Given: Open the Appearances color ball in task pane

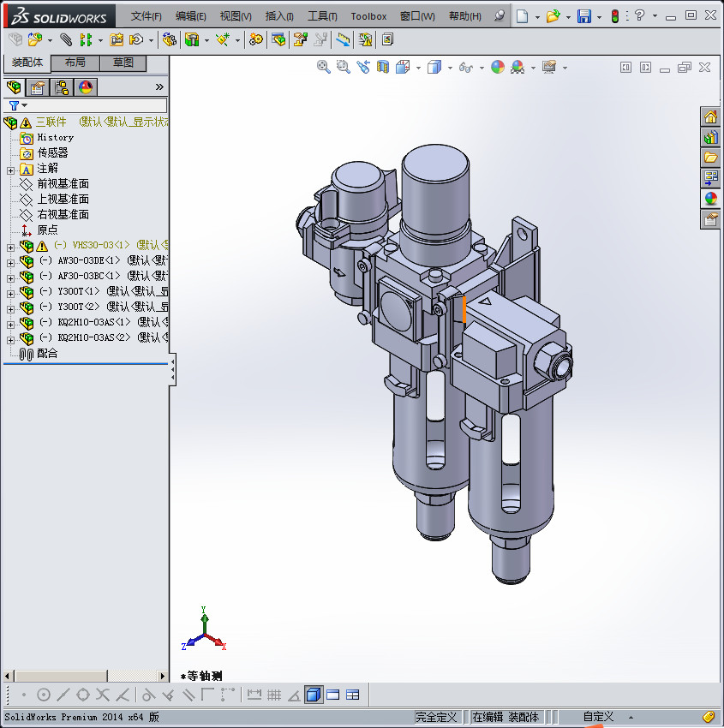Looking at the screenshot, I should click(710, 199).
